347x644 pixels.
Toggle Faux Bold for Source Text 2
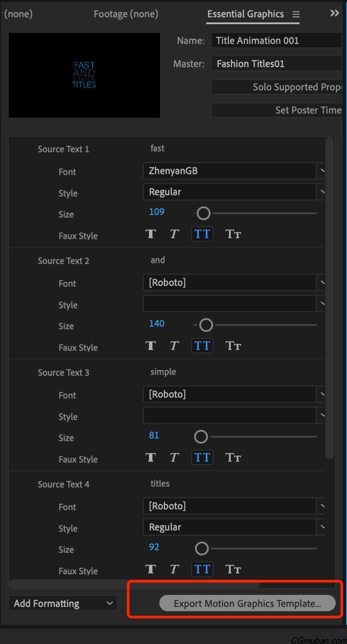click(x=151, y=346)
